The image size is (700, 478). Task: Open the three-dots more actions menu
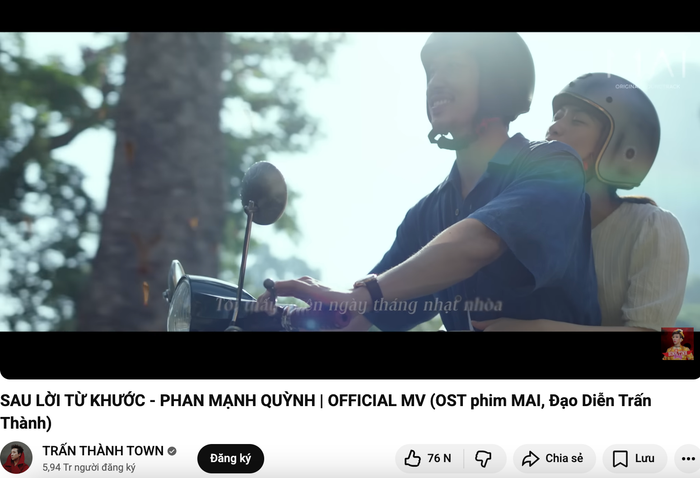point(688,458)
